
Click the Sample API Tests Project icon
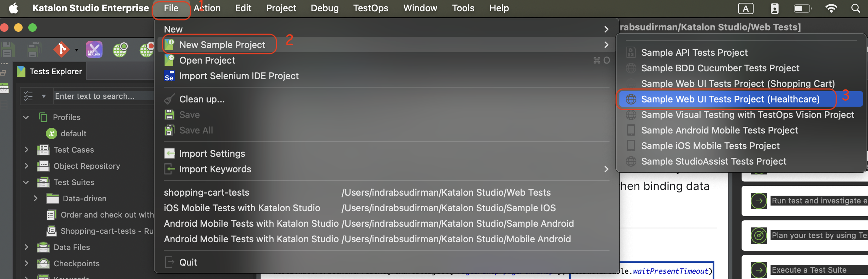631,53
